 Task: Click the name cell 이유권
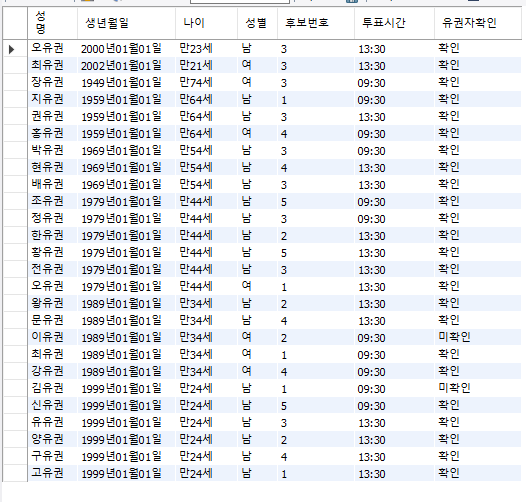point(53,338)
